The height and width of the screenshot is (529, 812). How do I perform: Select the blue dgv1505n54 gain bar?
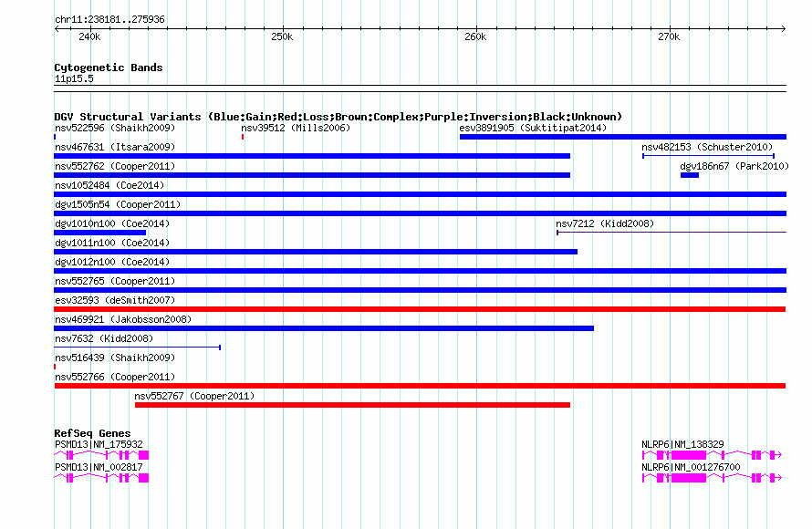(421, 213)
